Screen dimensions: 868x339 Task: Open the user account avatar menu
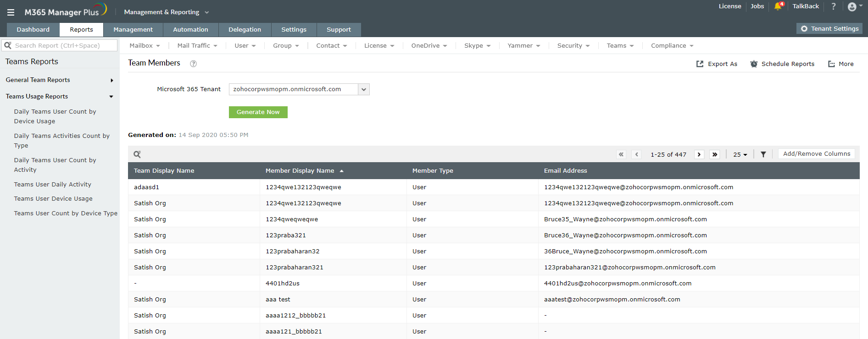click(854, 6)
